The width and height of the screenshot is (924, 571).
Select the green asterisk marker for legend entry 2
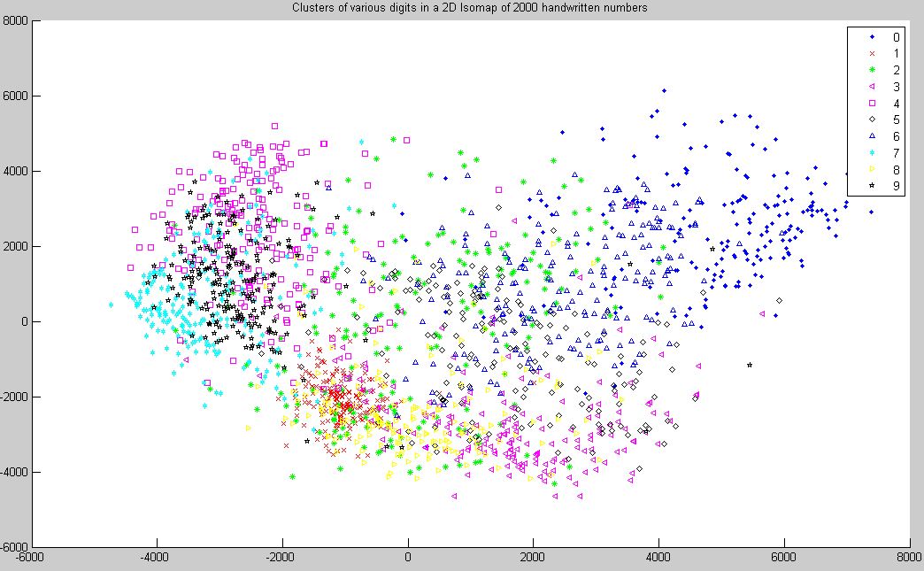[873, 70]
